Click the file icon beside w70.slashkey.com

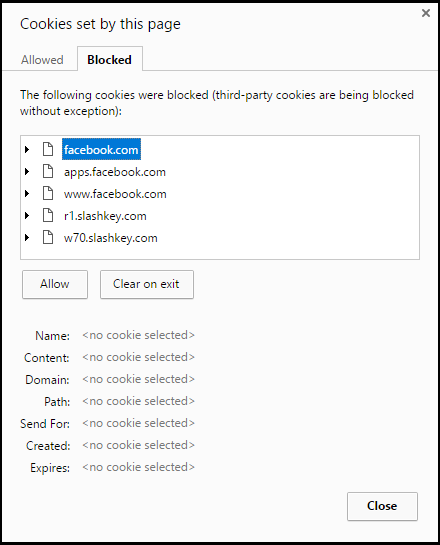coord(48,238)
